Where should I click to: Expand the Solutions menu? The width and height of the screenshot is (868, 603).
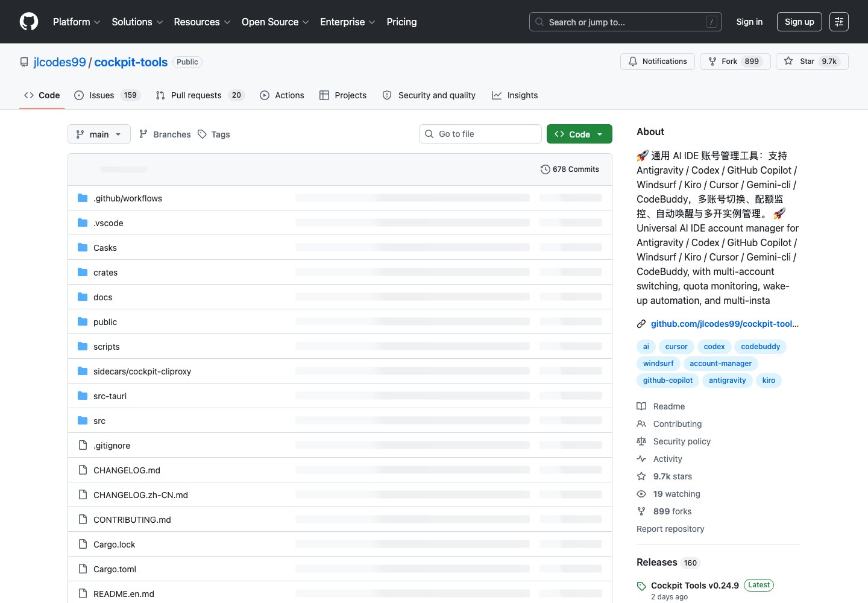[137, 22]
